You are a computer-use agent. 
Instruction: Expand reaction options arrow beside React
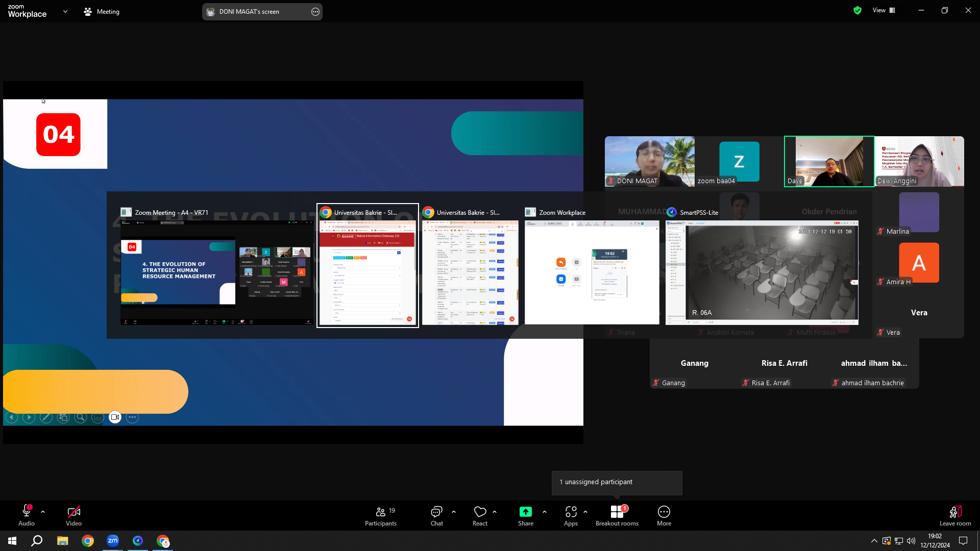(x=495, y=512)
